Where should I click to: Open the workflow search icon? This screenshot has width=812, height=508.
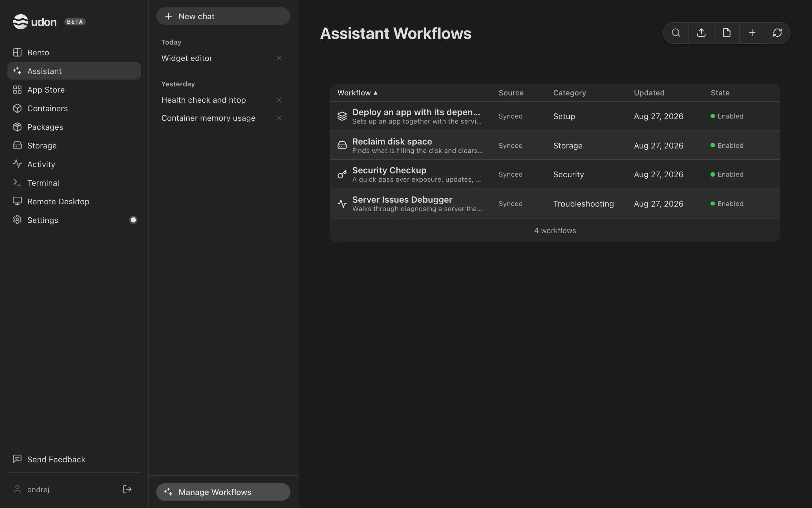pyautogui.click(x=676, y=33)
